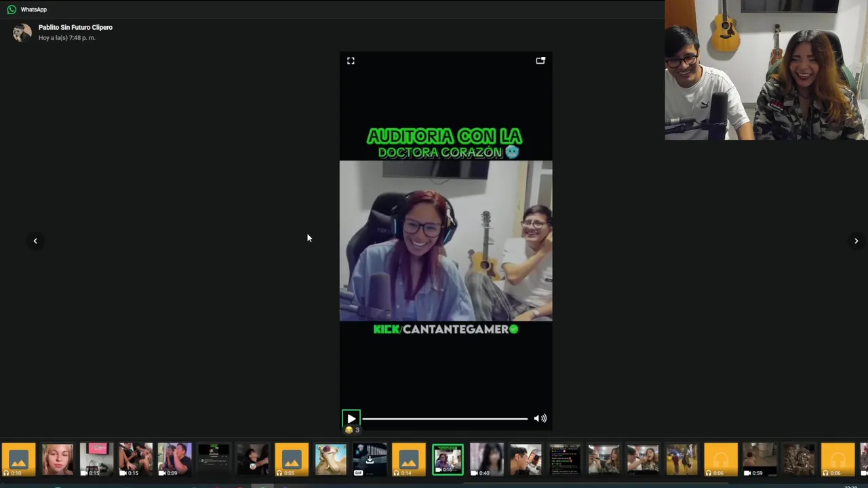The image size is (868, 488).
Task: Open Pablito Sin Futuro Clipero's profile picture
Action: [22, 33]
